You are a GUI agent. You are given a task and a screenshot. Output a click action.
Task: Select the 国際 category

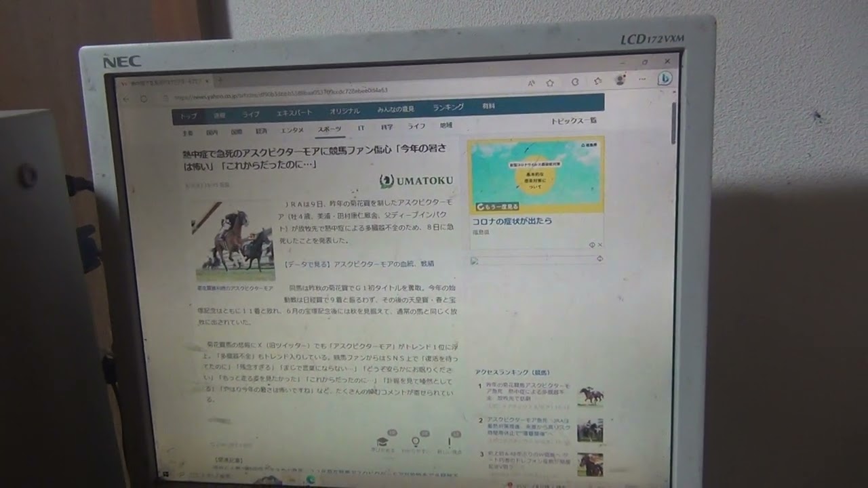236,131
